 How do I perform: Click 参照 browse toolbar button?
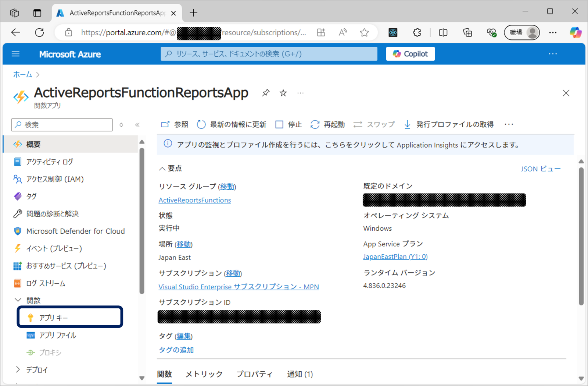175,124
